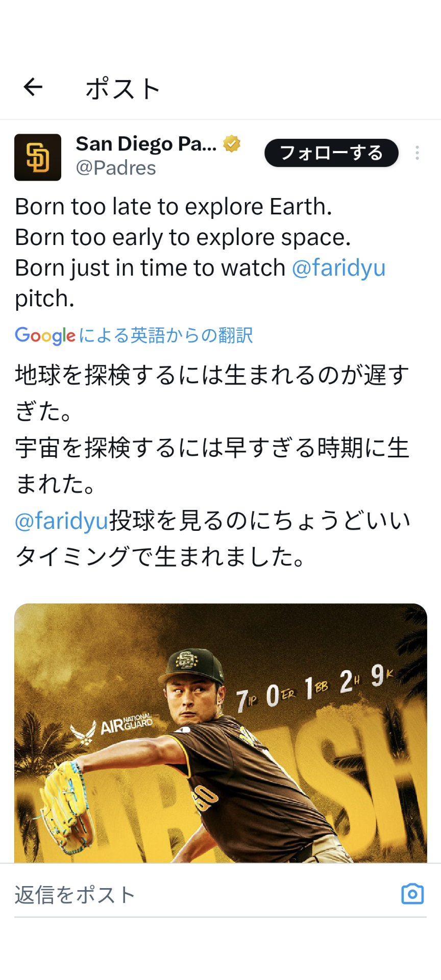Tap the 7 IP 0 ER stats in image
Viewport: 441px width, 980px height.
tap(265, 698)
